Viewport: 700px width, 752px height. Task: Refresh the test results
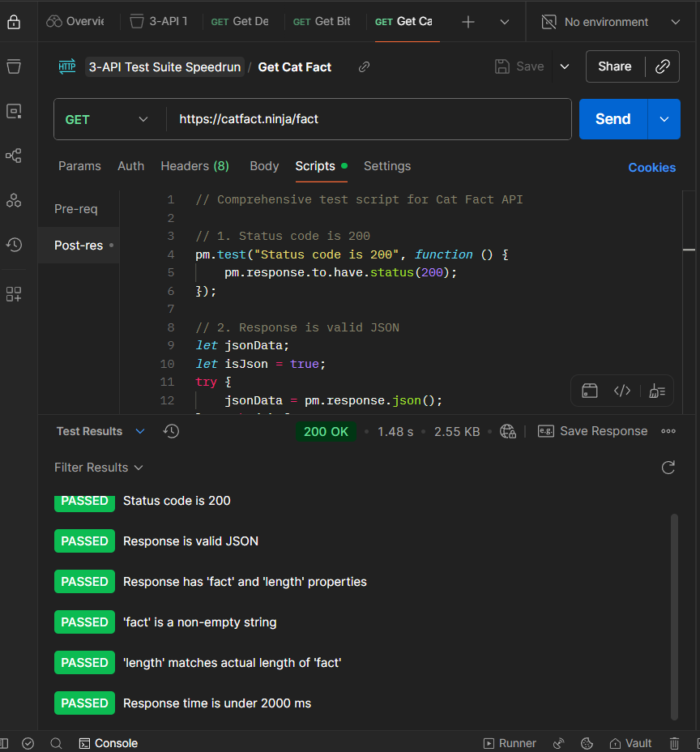(x=668, y=467)
